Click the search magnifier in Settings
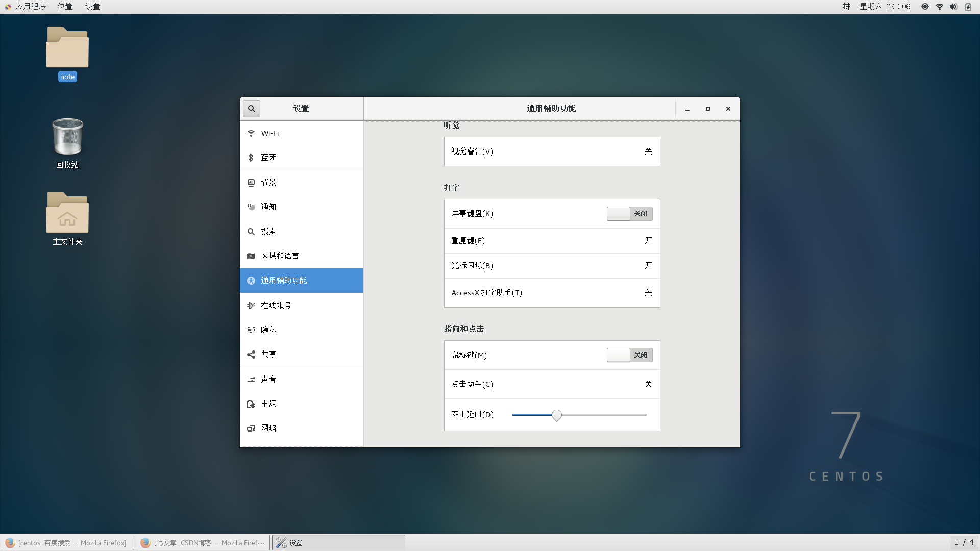Screen dimensions: 980x551 pyautogui.click(x=251, y=108)
